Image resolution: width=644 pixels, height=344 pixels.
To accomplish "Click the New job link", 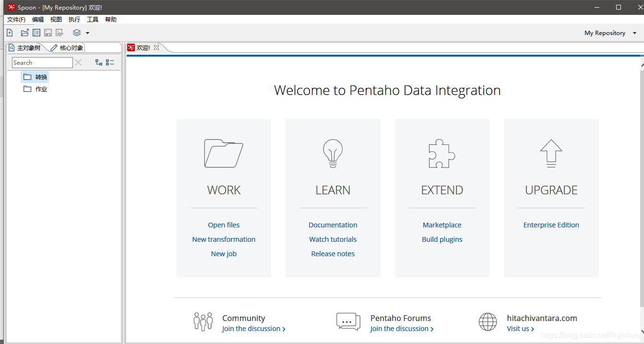I will click(224, 254).
